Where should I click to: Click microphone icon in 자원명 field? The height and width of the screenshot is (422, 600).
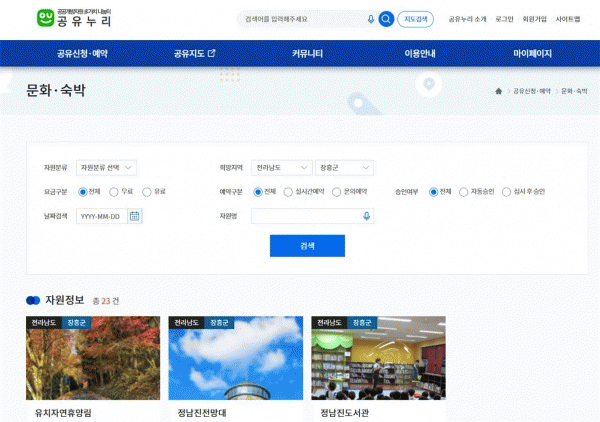tap(366, 216)
